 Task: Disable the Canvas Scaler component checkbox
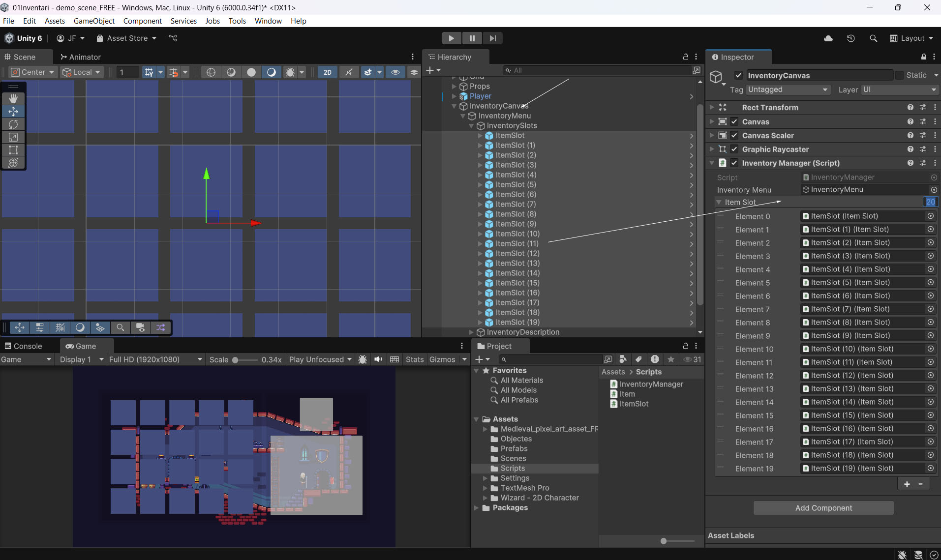pyautogui.click(x=734, y=136)
